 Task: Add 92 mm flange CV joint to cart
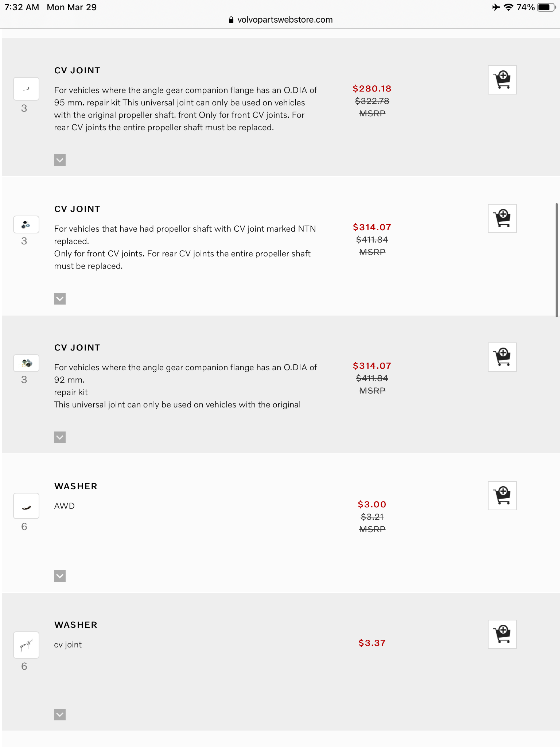[502, 357]
